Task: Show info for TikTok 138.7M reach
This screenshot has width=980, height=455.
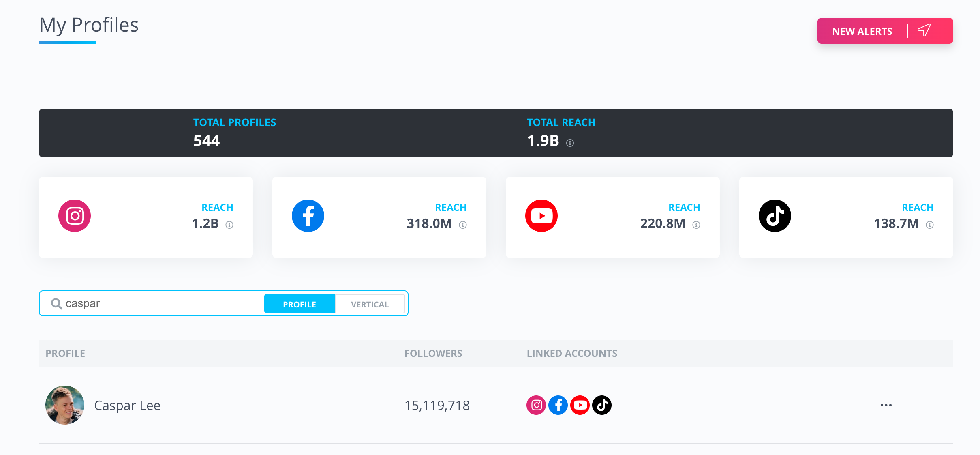Action: (x=930, y=225)
